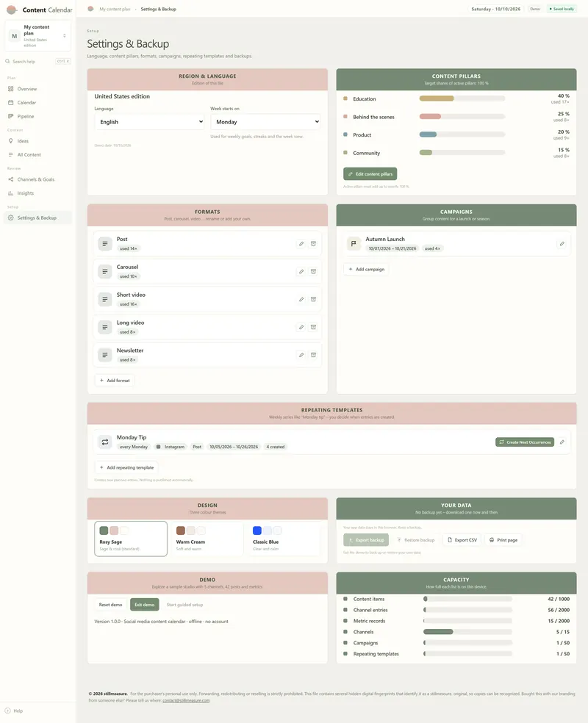
Task: Click Export backup button
Action: coord(366,540)
